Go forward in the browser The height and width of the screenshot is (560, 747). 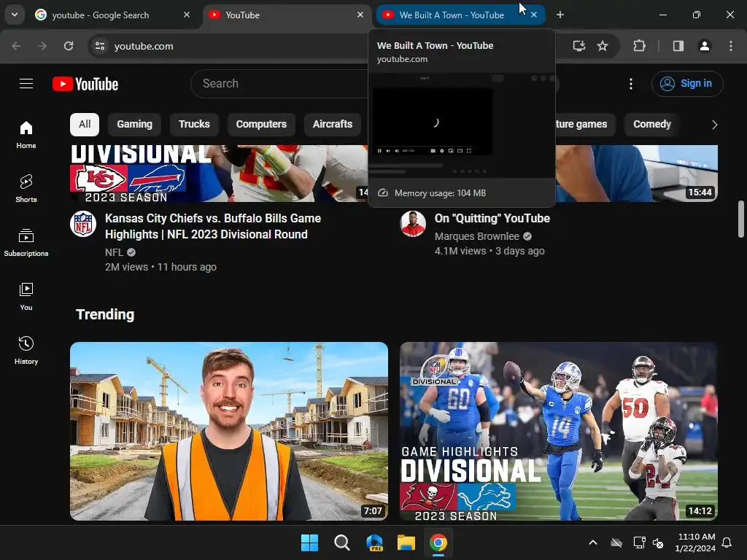pyautogui.click(x=42, y=46)
